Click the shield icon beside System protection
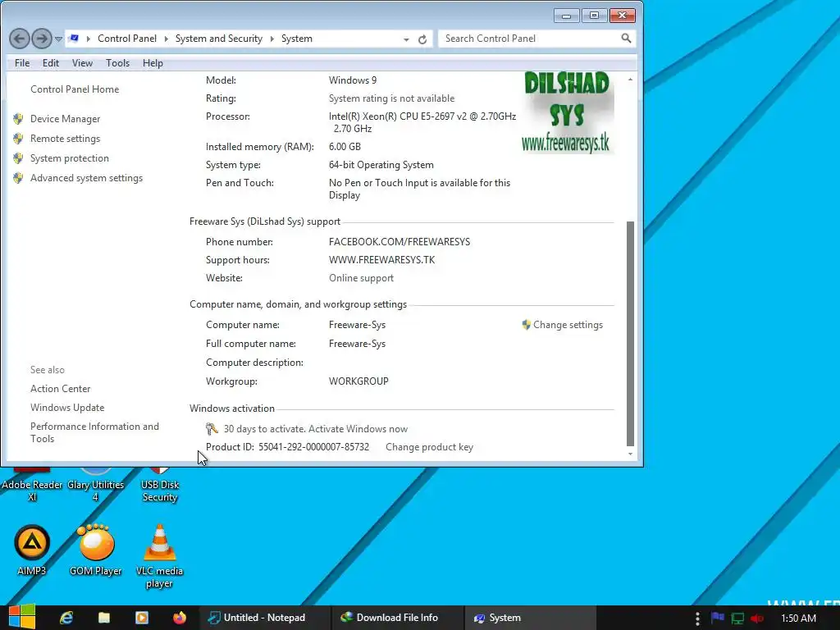The image size is (840, 630). tap(18, 158)
